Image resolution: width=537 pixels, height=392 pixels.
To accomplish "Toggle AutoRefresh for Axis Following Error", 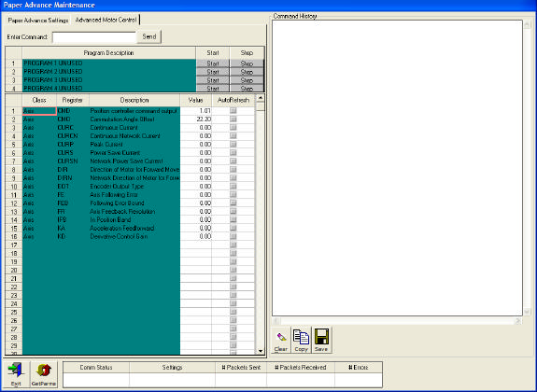I will [233, 194].
